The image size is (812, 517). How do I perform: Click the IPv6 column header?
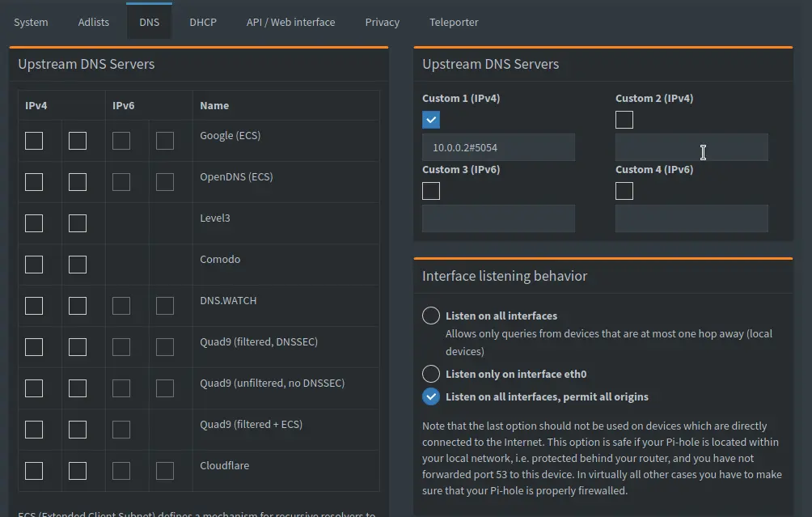(x=123, y=106)
